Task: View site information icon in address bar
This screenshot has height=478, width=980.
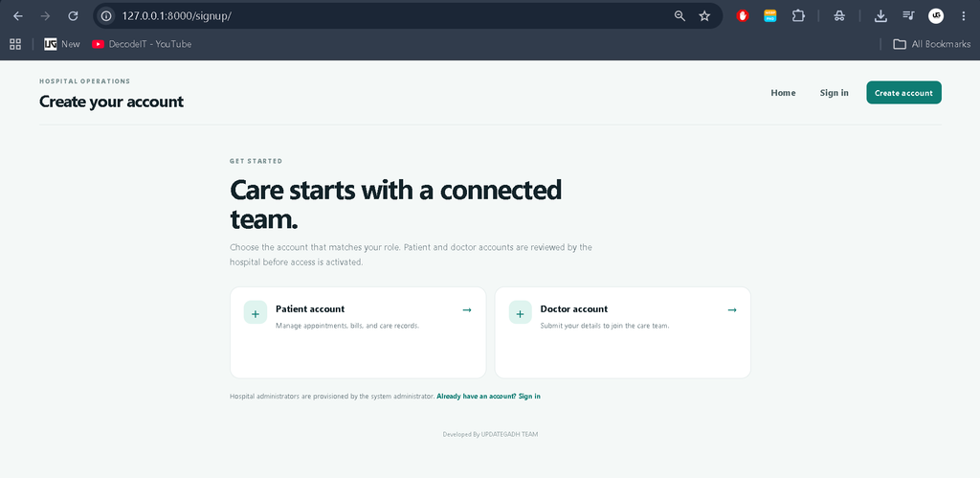Action: 106,16
